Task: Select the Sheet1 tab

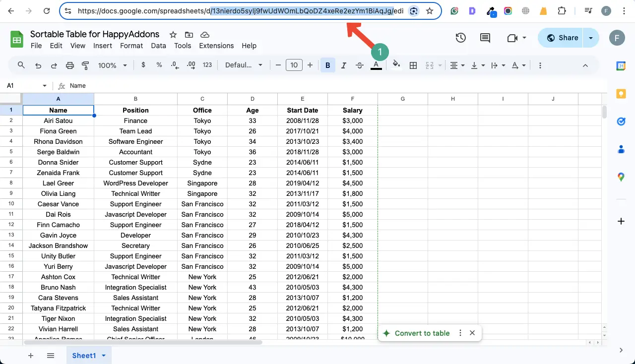Action: [x=84, y=355]
